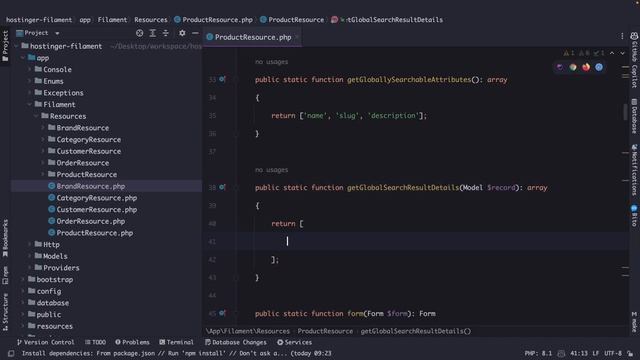The height and width of the screenshot is (360, 640).
Task: Expand the bootstrap folder
Action: coord(22,280)
